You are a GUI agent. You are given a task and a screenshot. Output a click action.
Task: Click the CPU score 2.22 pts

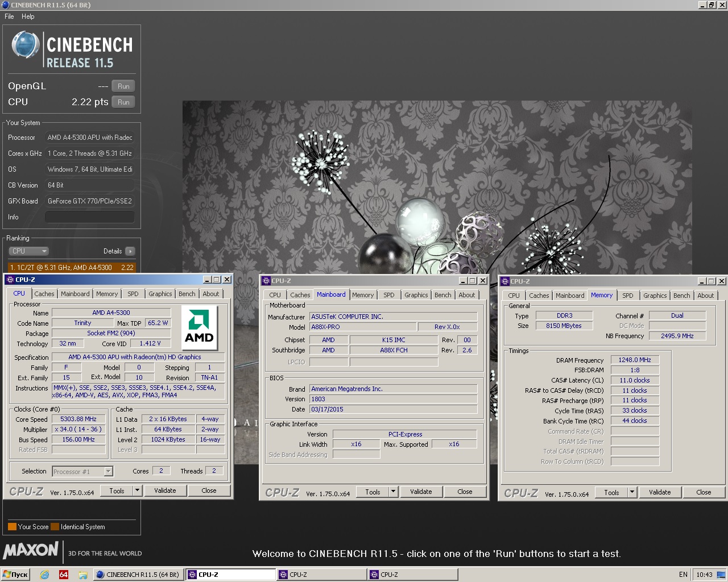90,102
